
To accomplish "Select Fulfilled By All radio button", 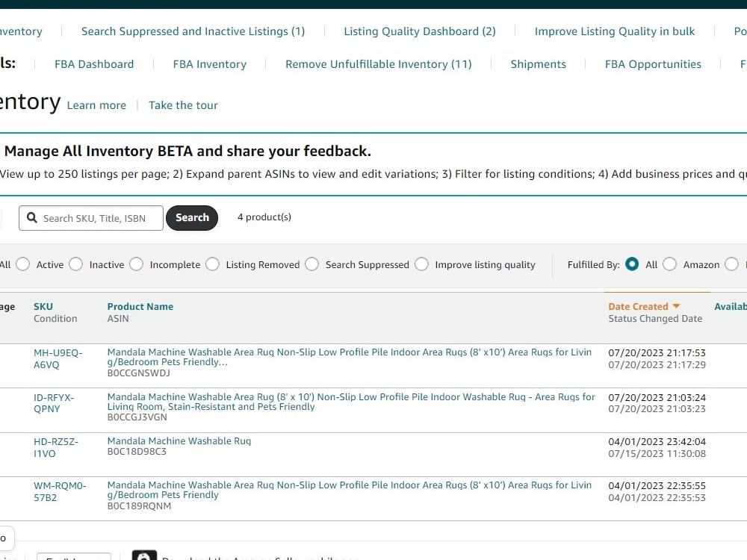I will (632, 264).
